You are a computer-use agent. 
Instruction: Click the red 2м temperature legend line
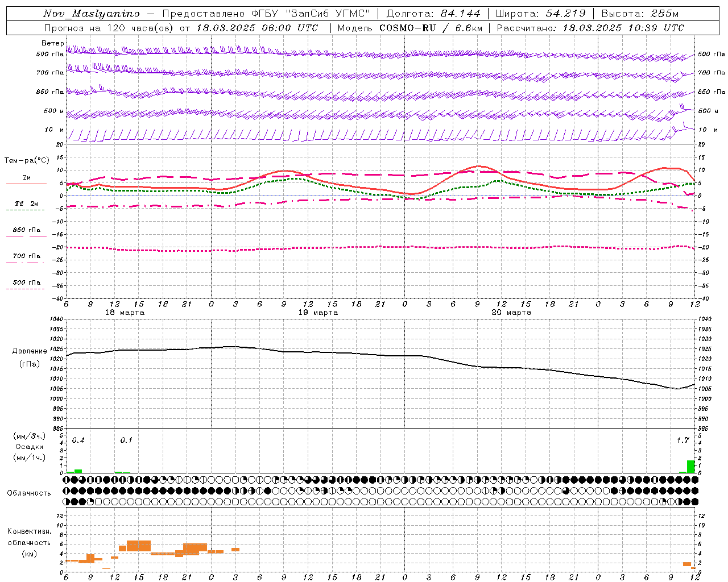(26, 184)
